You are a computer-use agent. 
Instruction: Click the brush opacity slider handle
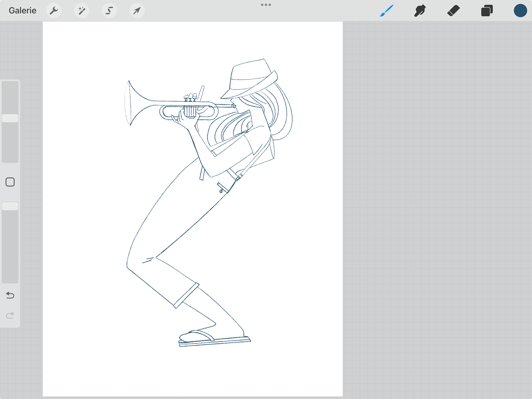(10, 206)
